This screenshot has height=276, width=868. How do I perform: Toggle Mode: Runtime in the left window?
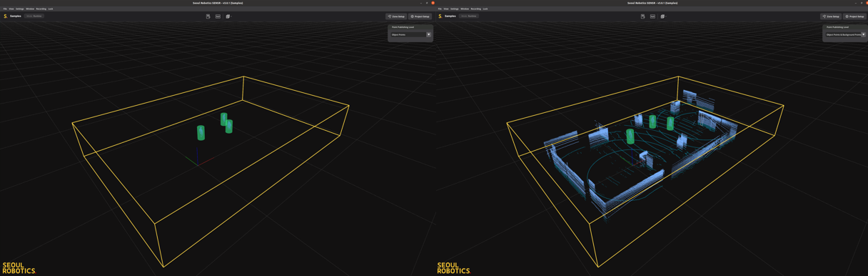point(34,16)
